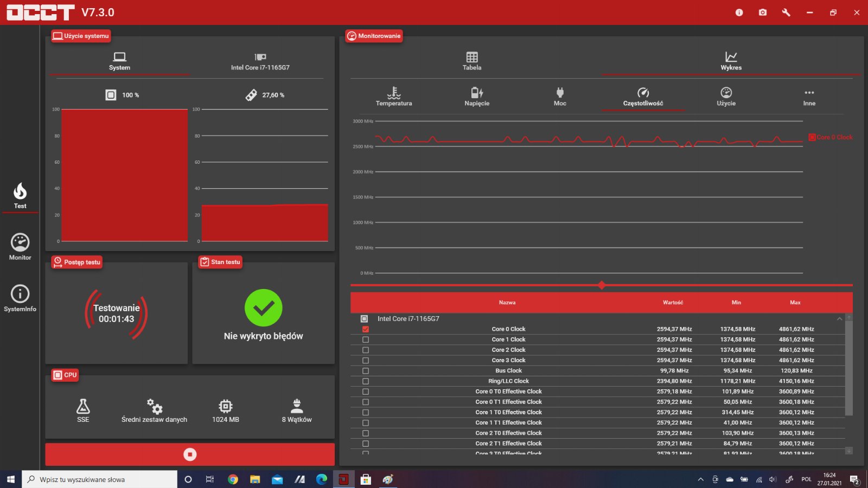Image resolution: width=868 pixels, height=488 pixels.
Task: Open Task View on the taskbar
Action: pos(210,479)
